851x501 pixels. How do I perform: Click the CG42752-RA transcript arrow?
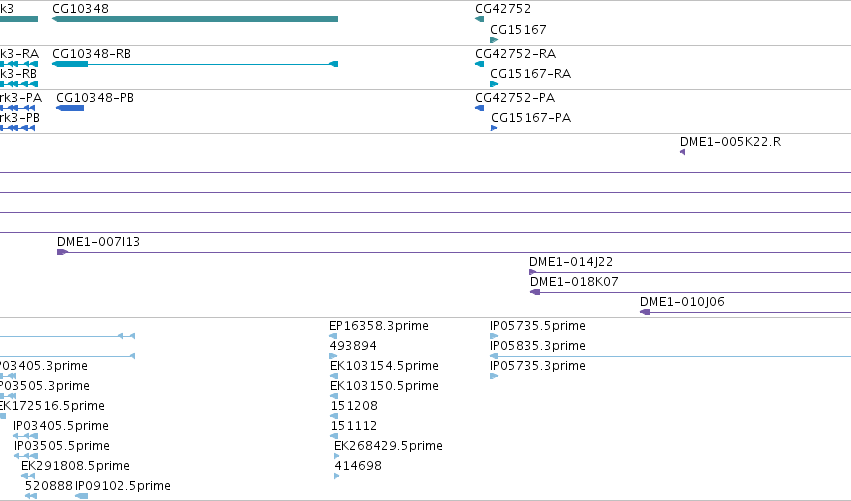point(479,64)
